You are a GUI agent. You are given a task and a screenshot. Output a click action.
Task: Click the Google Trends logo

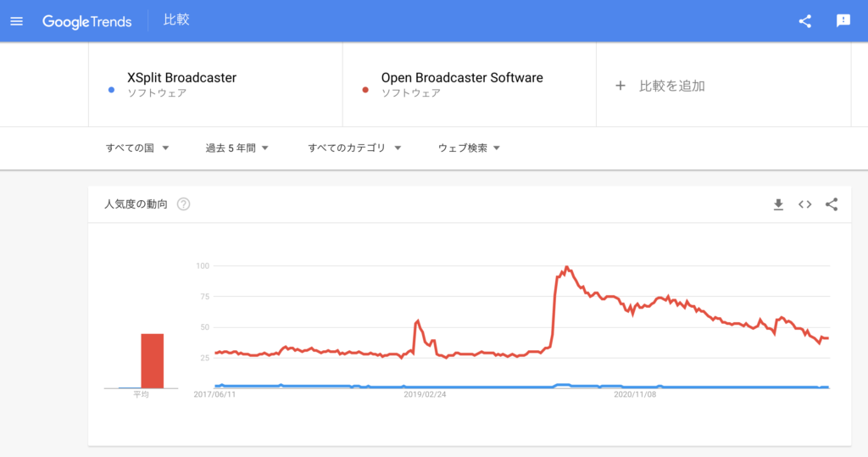click(87, 21)
